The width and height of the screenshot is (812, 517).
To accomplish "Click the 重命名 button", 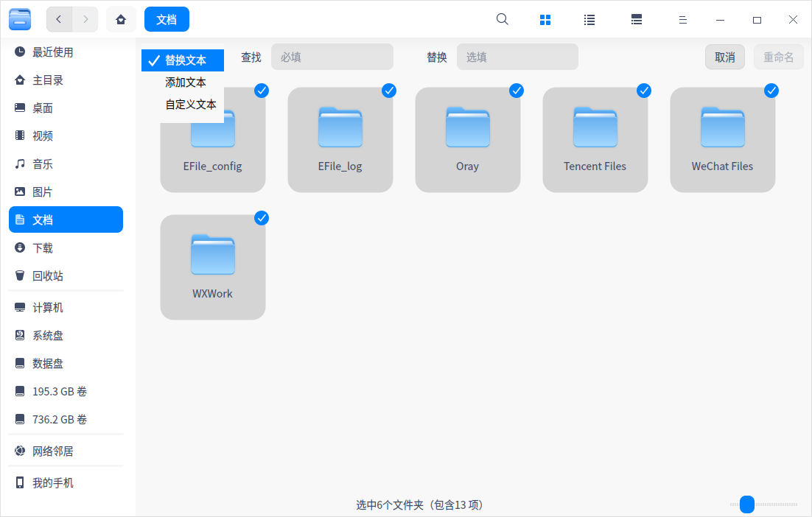I will coord(778,57).
